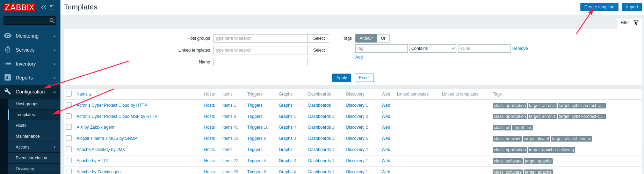Click Select button for Linked templates
The height and width of the screenshot is (174, 644).
[319, 50]
